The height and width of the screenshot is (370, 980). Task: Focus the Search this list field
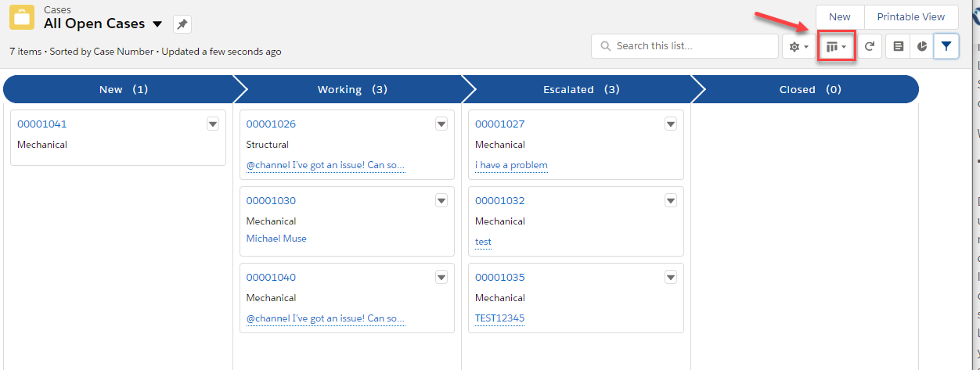coord(685,46)
